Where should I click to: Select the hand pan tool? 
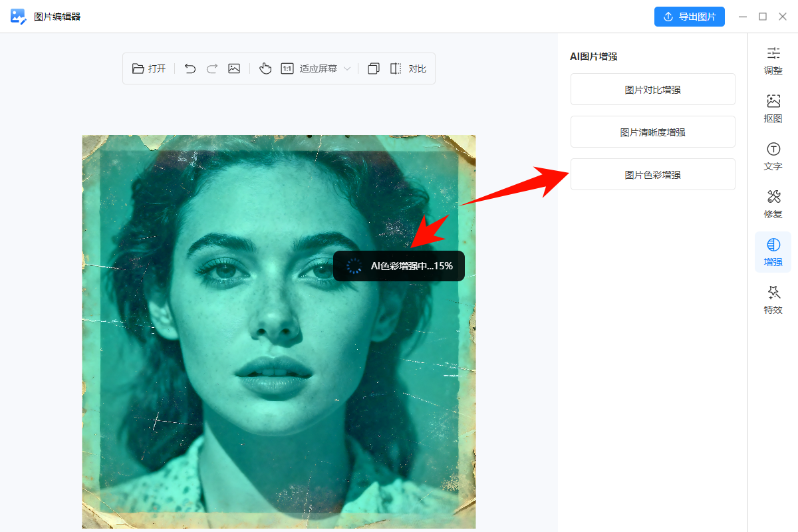(265, 68)
